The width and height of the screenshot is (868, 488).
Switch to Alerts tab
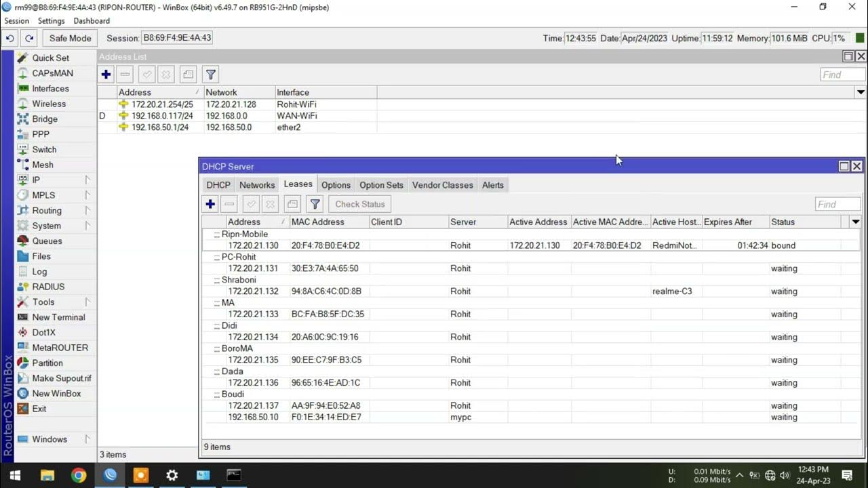point(493,185)
